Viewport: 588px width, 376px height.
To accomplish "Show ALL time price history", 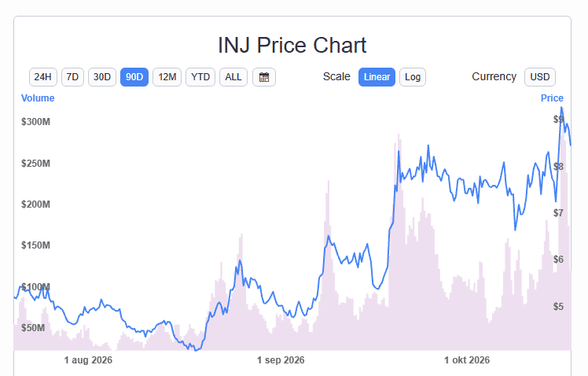I will [233, 77].
